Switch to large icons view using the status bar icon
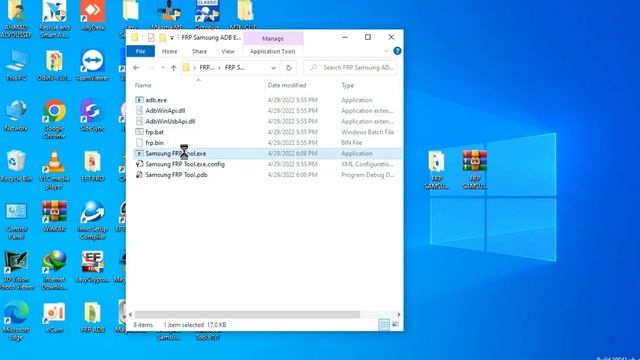 pos(395,324)
